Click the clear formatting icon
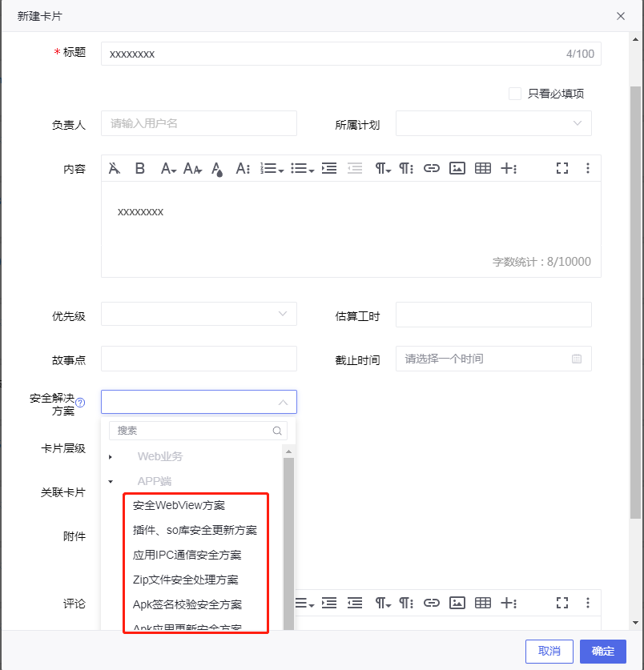The width and height of the screenshot is (644, 670). point(115,168)
